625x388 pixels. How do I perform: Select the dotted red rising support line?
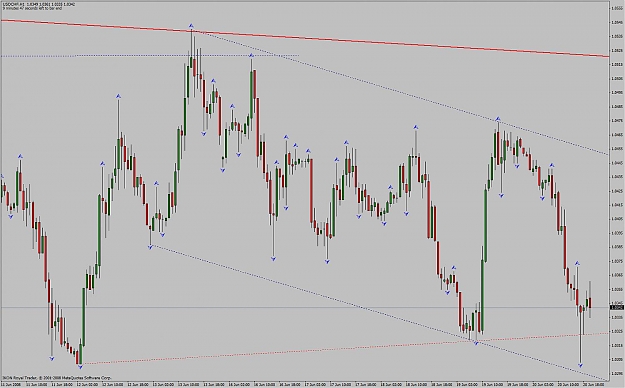344,348
